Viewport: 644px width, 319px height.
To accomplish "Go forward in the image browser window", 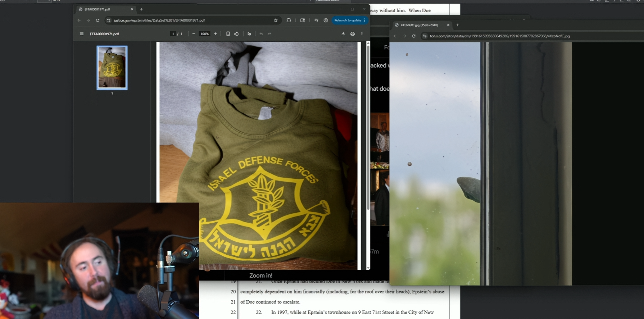I will pyautogui.click(x=404, y=36).
